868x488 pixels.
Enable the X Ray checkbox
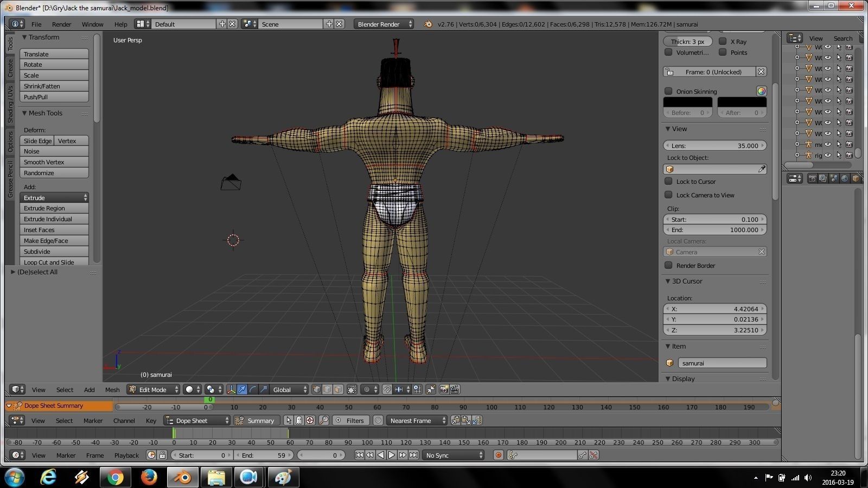(723, 41)
